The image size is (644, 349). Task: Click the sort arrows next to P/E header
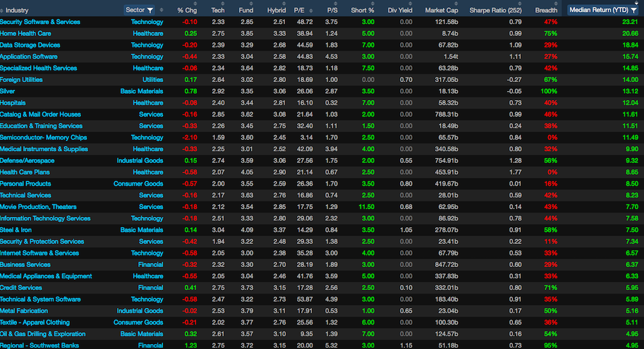[x=311, y=10]
